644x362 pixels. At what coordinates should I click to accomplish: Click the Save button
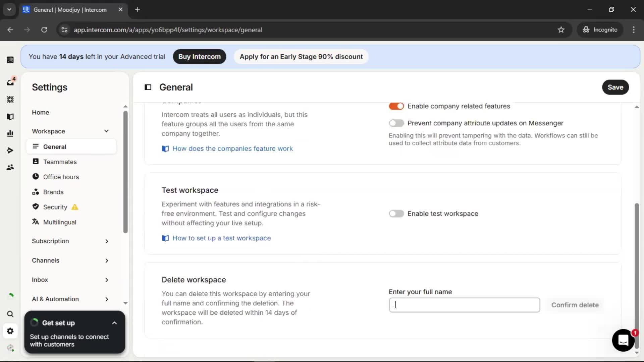point(615,87)
